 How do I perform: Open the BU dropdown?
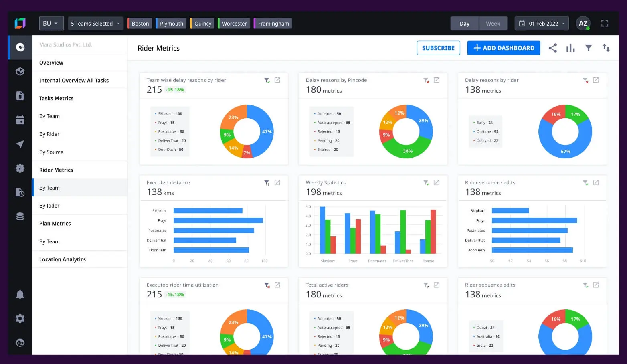point(51,23)
